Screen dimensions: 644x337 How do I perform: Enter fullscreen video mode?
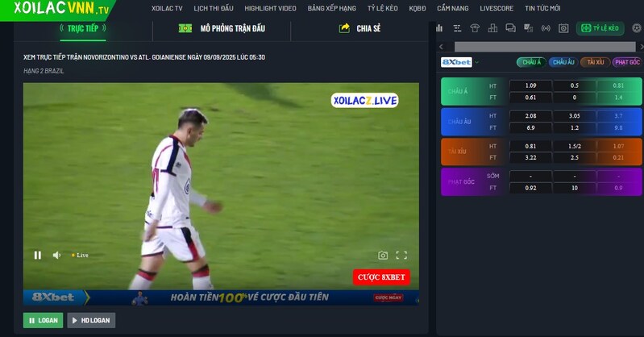pyautogui.click(x=401, y=256)
